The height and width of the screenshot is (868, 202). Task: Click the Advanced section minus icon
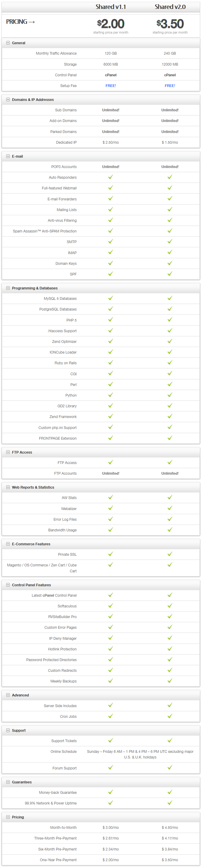coord(8,695)
